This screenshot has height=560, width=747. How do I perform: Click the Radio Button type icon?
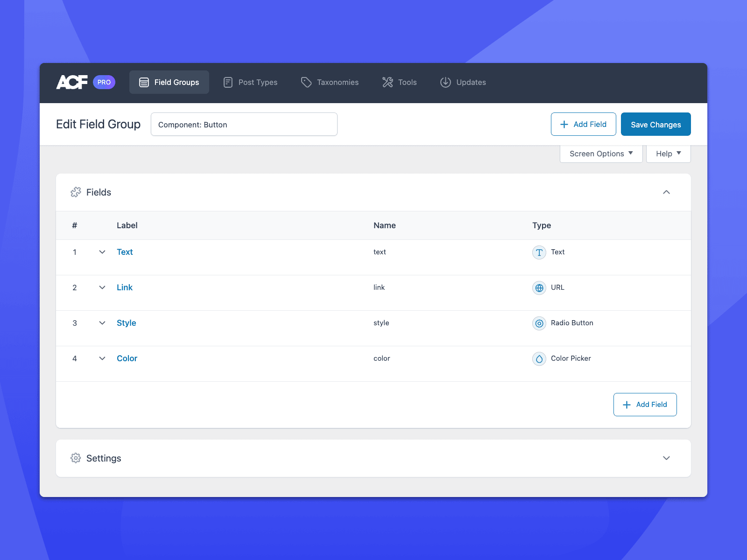coord(539,323)
